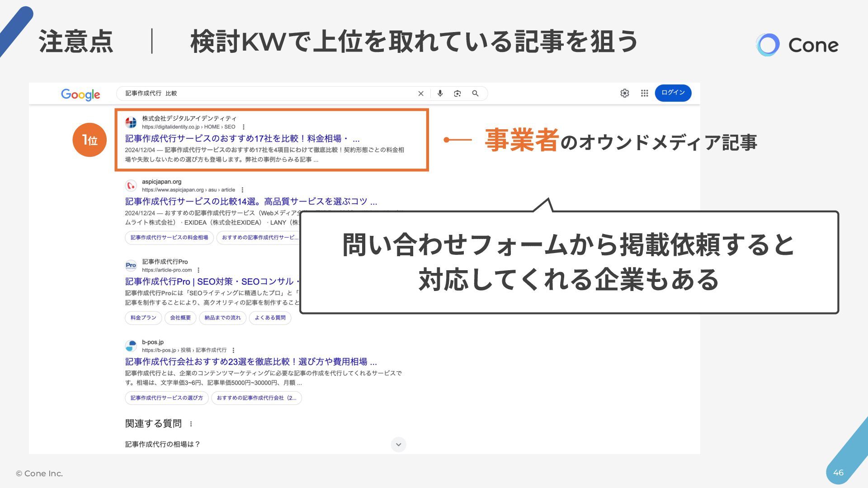Open 記事作成代行サービスのおすすめ17社を比較 result link

pyautogui.click(x=242, y=139)
